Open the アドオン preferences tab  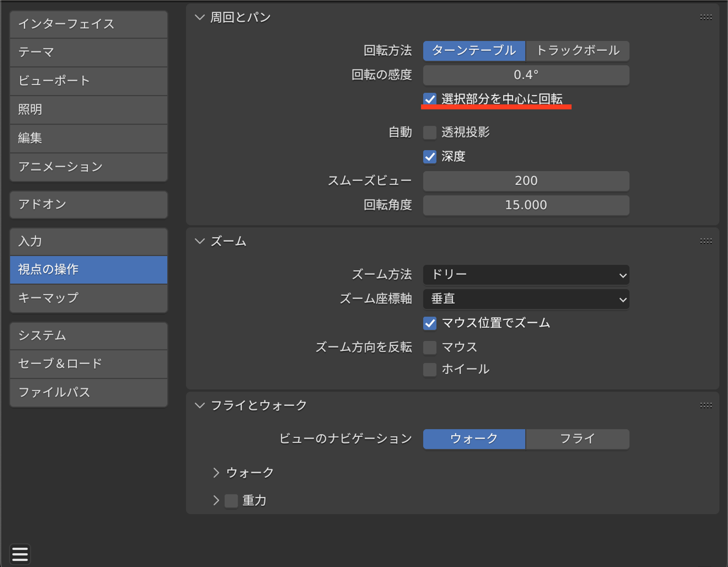89,205
